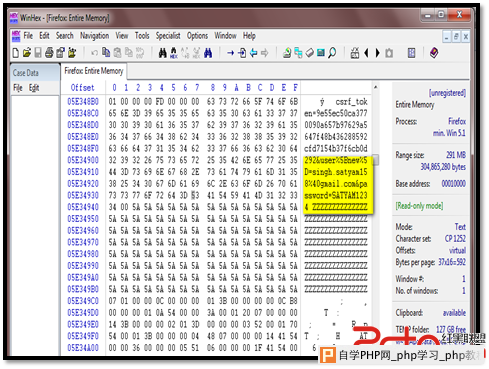Click the Open file folder icon
This screenshot has width=489, height=369.
pyautogui.click(x=27, y=53)
